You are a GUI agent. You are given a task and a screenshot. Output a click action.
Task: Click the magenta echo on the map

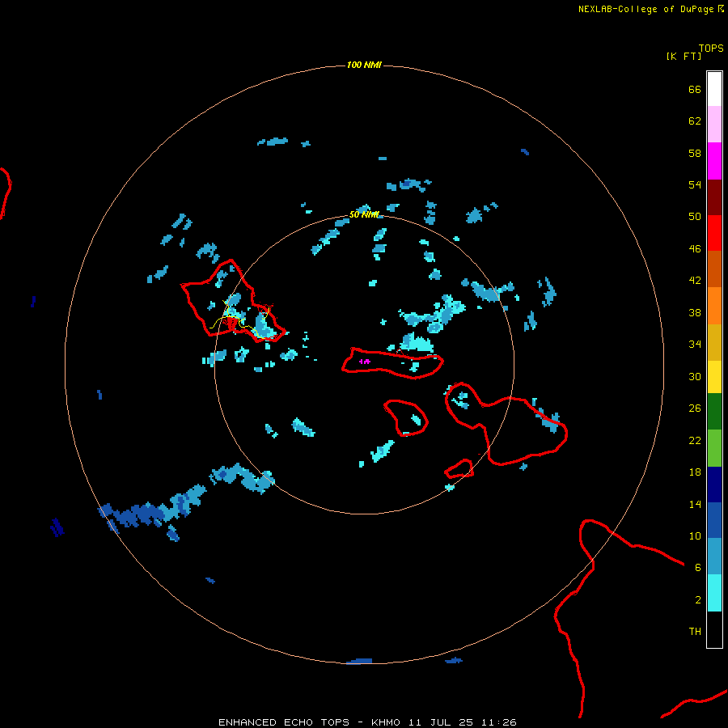click(365, 362)
